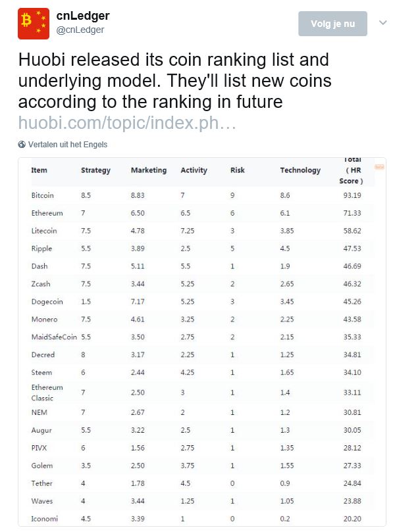Open the tweet options chevron menu
This screenshot has height=532, width=395.
coord(382,23)
